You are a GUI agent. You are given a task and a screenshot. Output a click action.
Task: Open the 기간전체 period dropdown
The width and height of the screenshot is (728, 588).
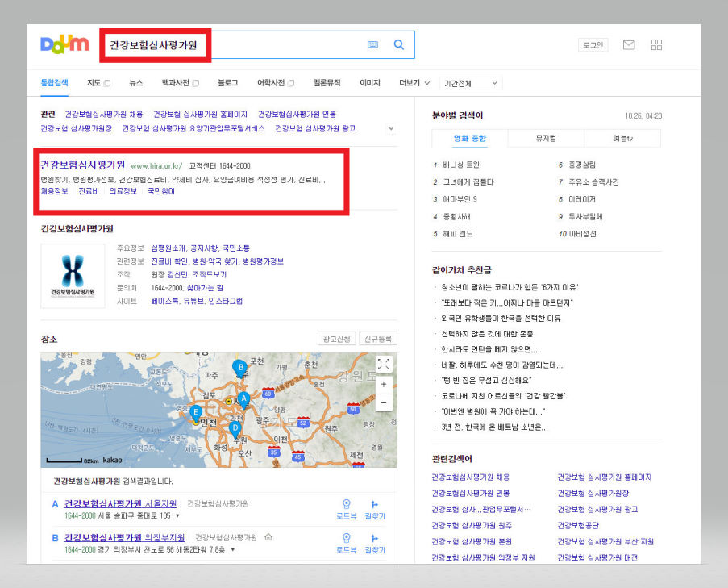pyautogui.click(x=470, y=83)
